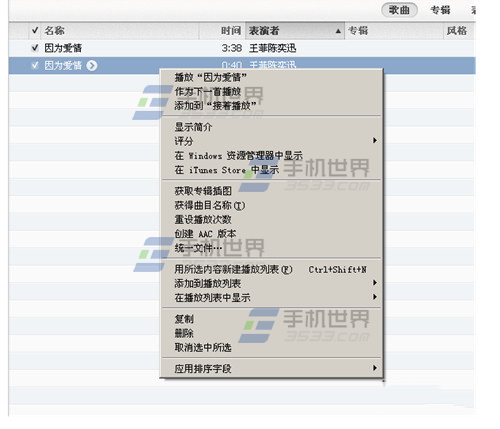The width and height of the screenshot is (500, 429).
Task: Sort by the 专辑 column header
Action: [394, 31]
